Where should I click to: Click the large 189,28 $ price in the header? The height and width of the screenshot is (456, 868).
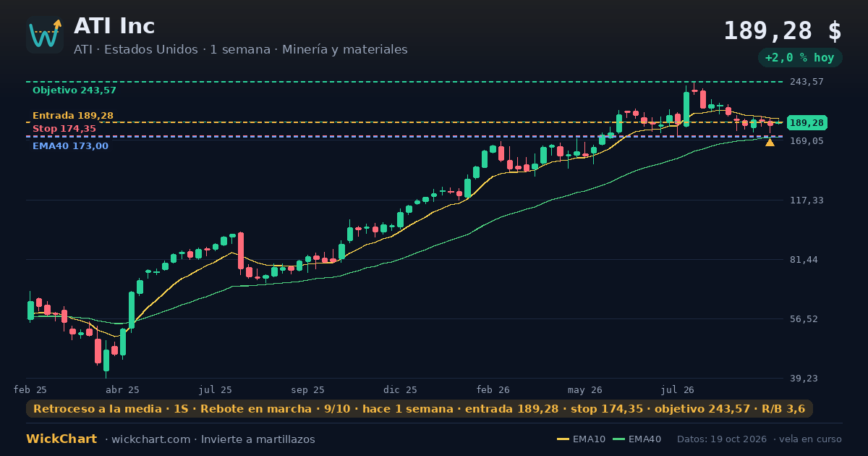coord(783,31)
